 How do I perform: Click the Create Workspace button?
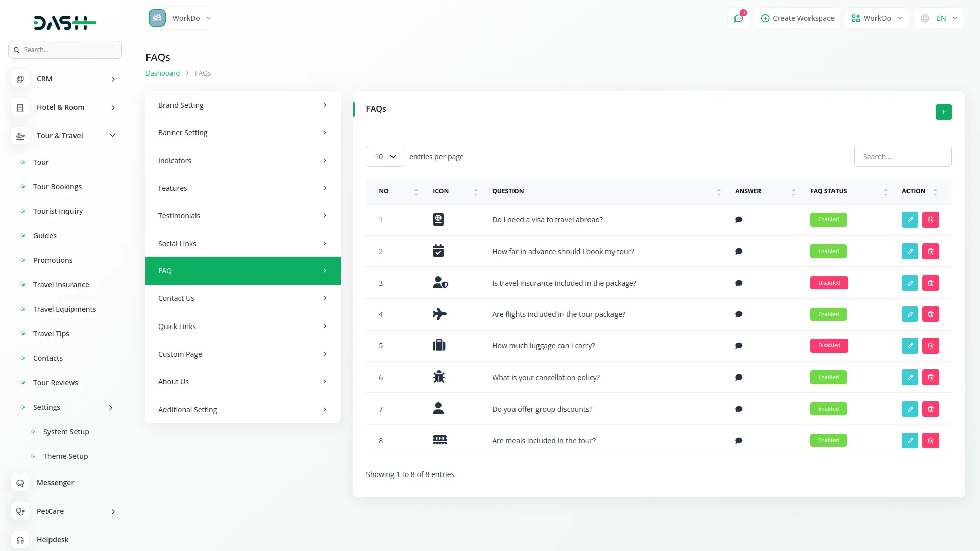(797, 18)
